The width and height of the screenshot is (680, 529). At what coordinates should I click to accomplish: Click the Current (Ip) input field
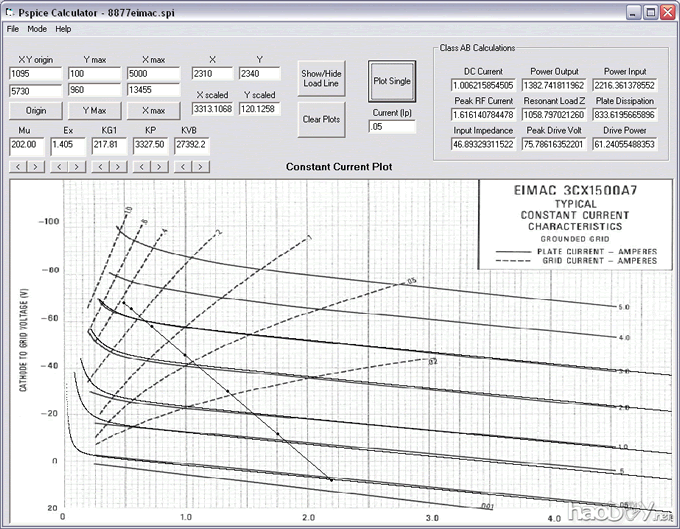pos(391,127)
